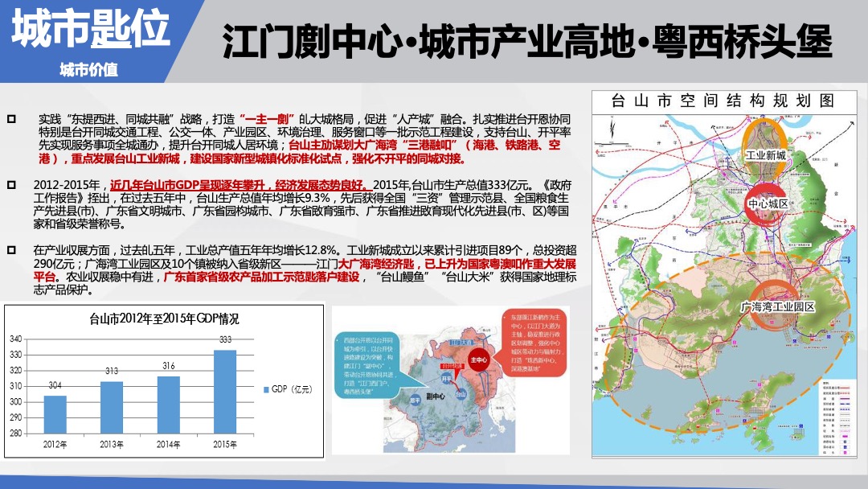Image resolution: width=868 pixels, height=489 pixels.
Task: Click the 城市价值 subtitle tab
Action: 88,69
